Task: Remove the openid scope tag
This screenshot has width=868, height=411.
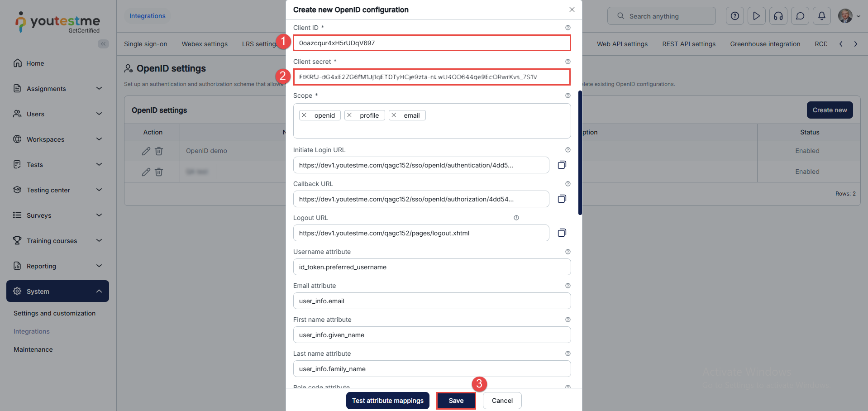Action: (x=305, y=115)
